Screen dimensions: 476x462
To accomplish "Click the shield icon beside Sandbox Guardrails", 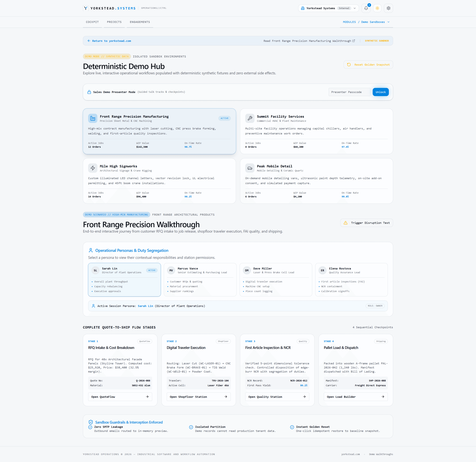I will point(91,422).
